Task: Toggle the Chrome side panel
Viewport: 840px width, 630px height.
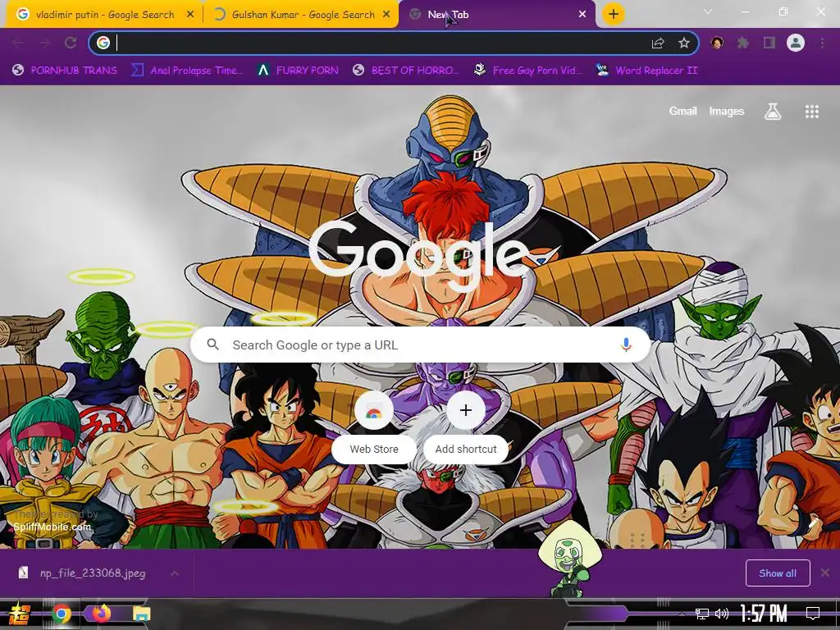Action: [x=769, y=43]
